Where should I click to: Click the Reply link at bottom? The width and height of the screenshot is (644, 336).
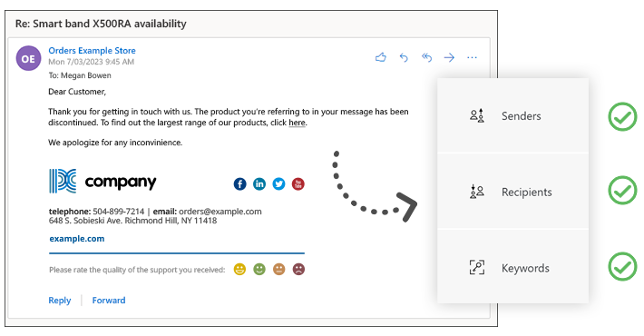click(x=60, y=301)
